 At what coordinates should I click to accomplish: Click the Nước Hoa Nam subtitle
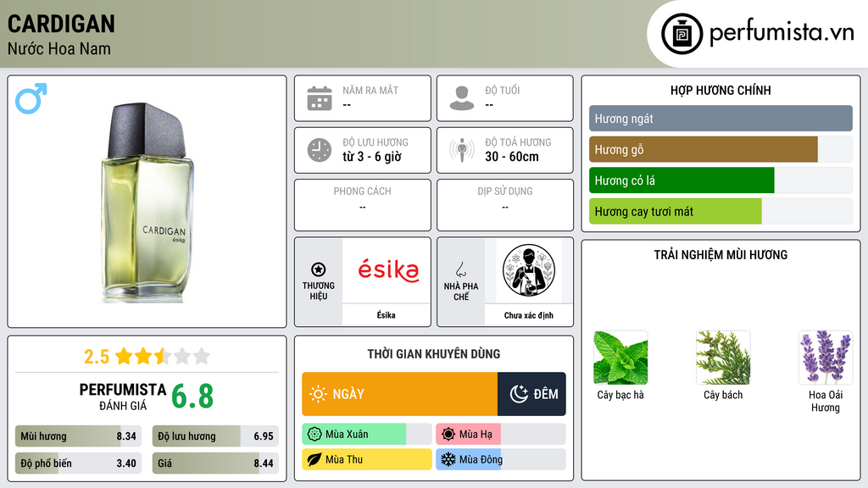point(59,49)
